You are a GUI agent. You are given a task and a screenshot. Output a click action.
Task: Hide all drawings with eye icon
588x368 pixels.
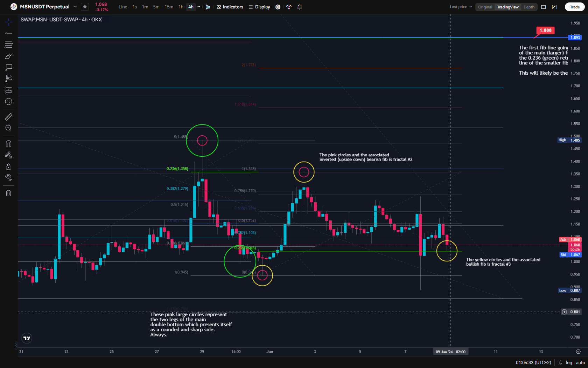click(x=9, y=177)
